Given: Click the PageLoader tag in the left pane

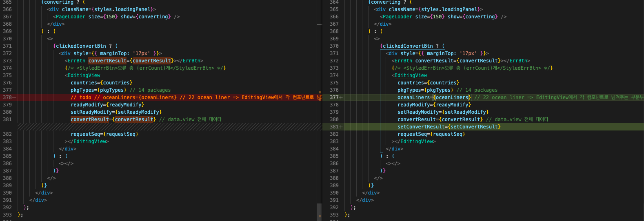Looking at the screenshot, I should click(x=70, y=17).
